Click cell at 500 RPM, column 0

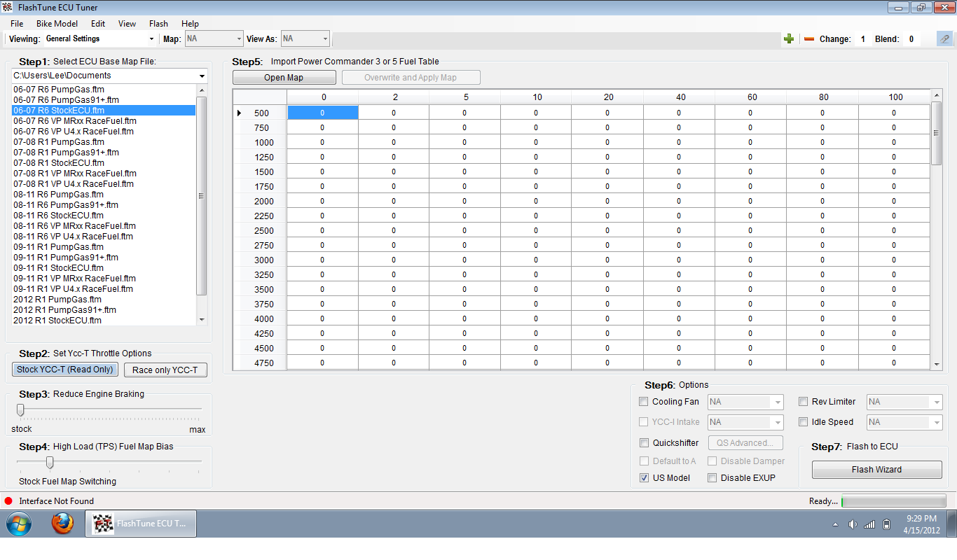click(x=323, y=113)
